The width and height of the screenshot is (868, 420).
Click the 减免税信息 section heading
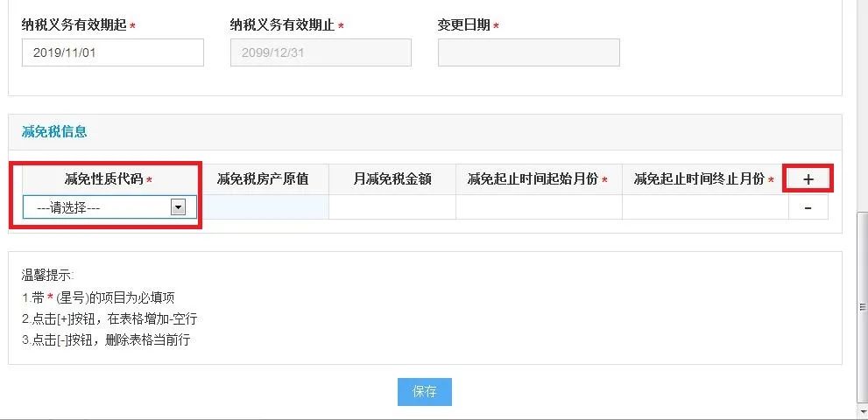pos(54,132)
